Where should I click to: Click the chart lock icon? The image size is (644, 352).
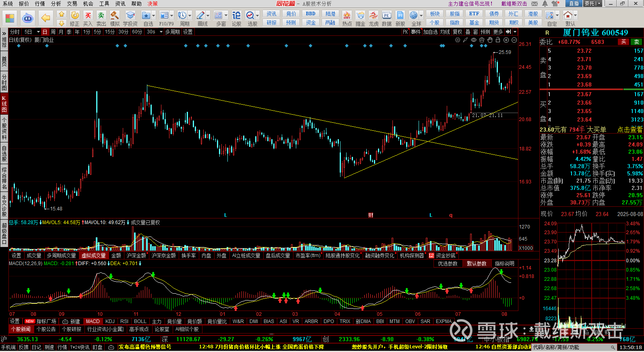[498, 40]
